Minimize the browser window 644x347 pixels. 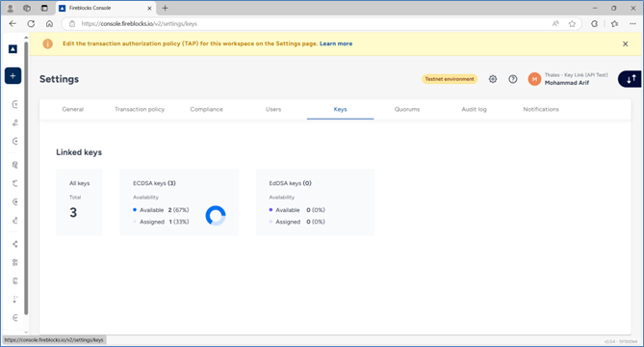tap(595, 8)
